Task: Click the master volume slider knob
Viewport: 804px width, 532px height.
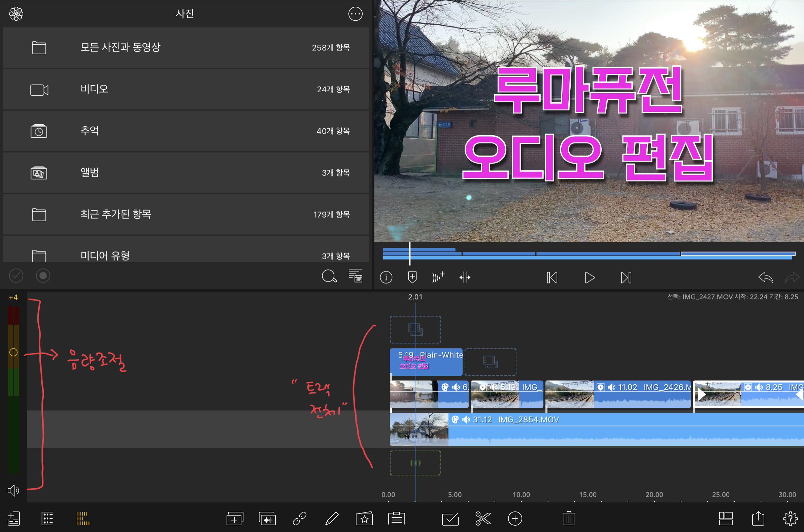Action: [13, 353]
